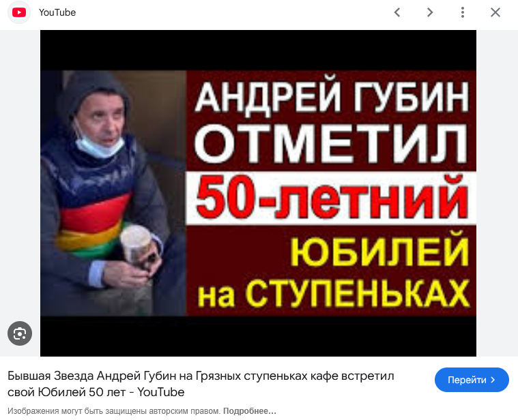518x420 pixels.
Task: Click the на СТУПЕНЬКАХ text in thumbnail
Action: click(x=334, y=294)
